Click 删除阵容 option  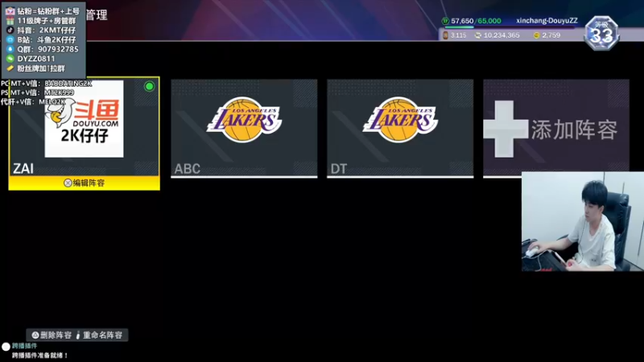(52, 335)
